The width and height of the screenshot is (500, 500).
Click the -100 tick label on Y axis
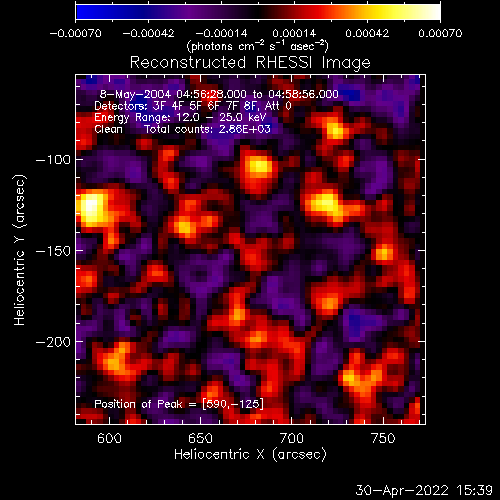click(53, 160)
